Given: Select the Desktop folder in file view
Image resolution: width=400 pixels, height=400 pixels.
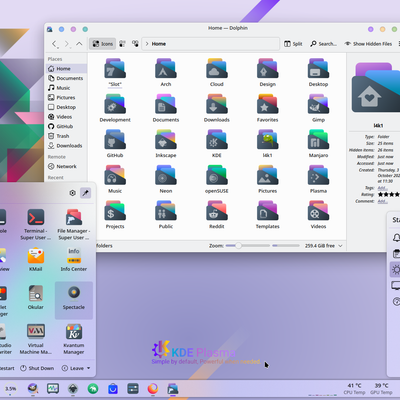Looking at the screenshot, I should (x=318, y=68).
